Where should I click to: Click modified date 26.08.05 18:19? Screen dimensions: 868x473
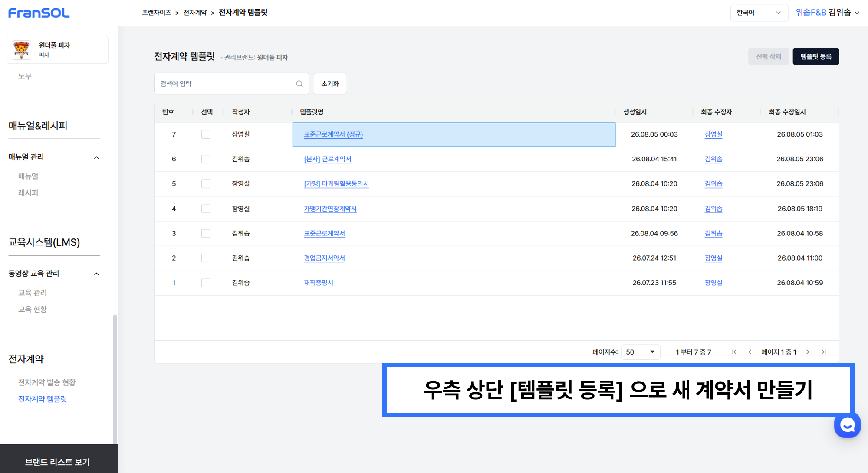(800, 209)
